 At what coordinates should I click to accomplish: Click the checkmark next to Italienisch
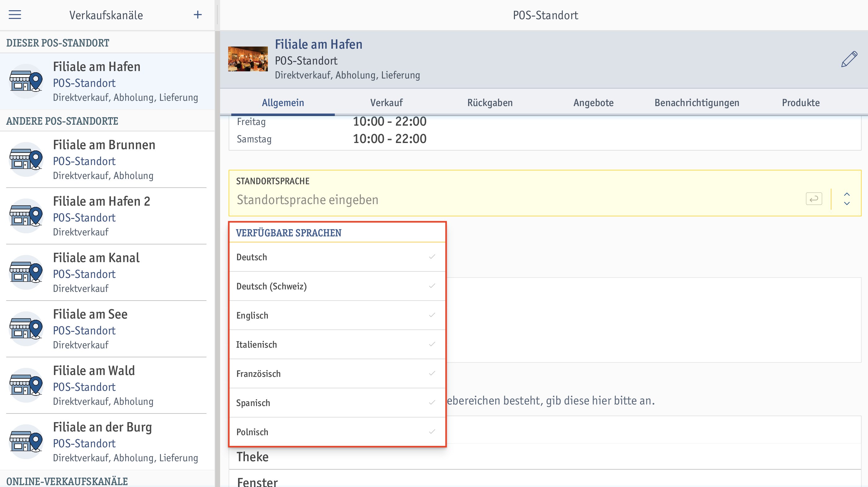432,344
